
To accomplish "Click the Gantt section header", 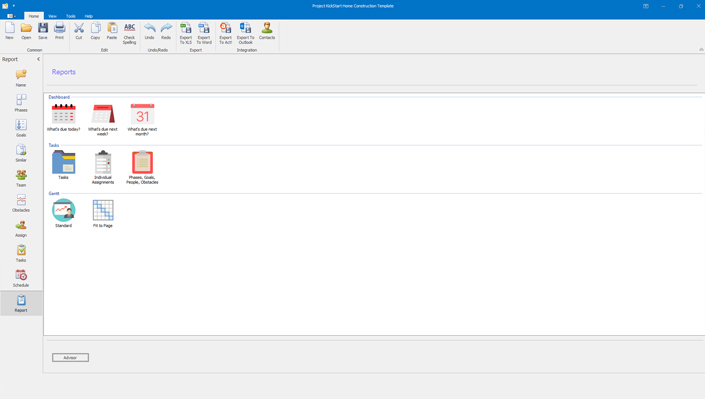I will [54, 193].
